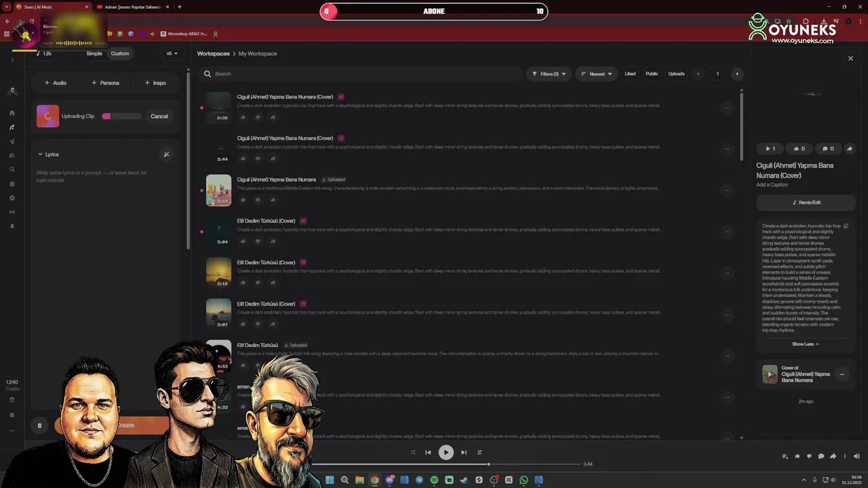Screen dimensions: 868x488
Task: Add a Persona
Action: click(x=105, y=83)
